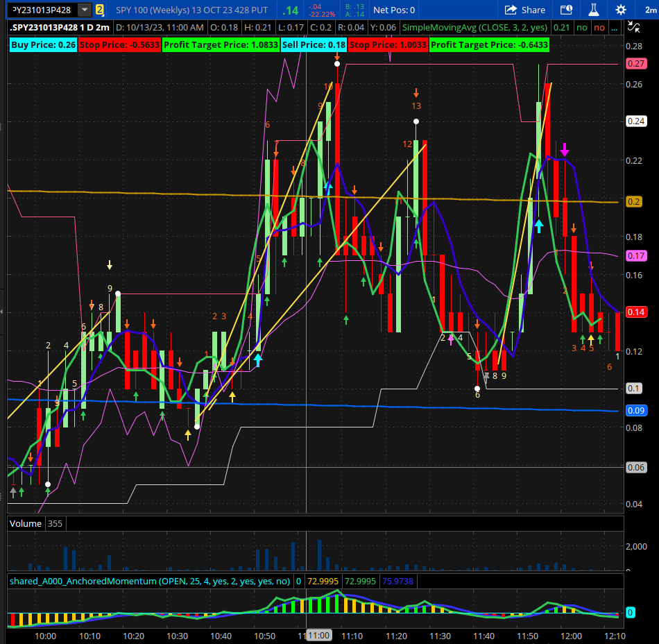Open chart settings gear icon

coord(621,10)
